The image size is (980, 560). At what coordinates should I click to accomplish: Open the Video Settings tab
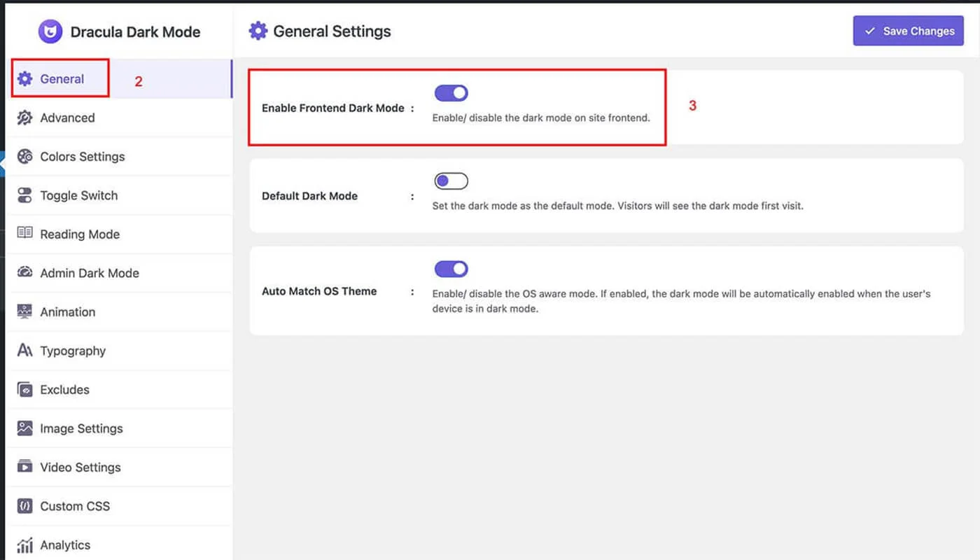pyautogui.click(x=80, y=467)
